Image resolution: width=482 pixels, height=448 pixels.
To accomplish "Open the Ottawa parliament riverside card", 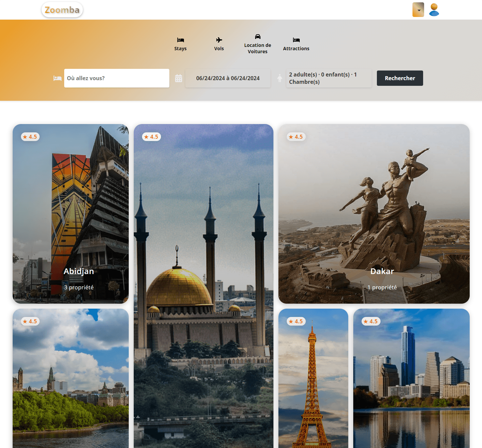I will [71, 378].
